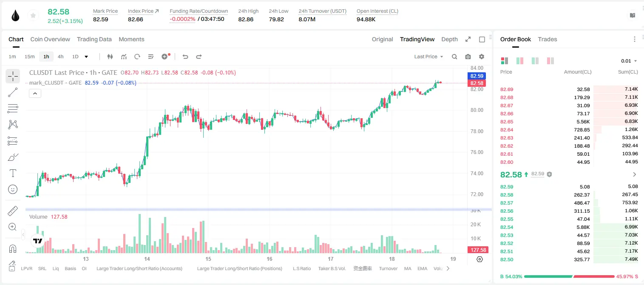Open chart settings gear icon
The image size is (644, 285).
point(482,57)
